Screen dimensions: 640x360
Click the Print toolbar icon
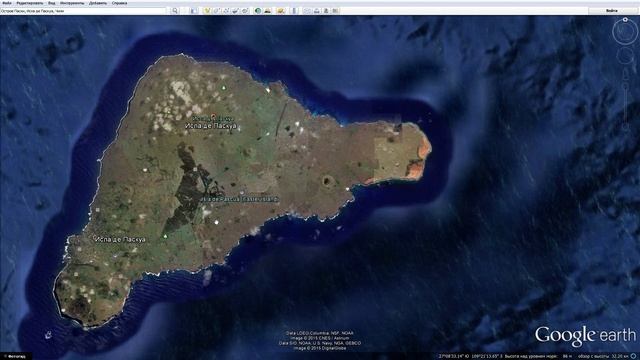317,11
